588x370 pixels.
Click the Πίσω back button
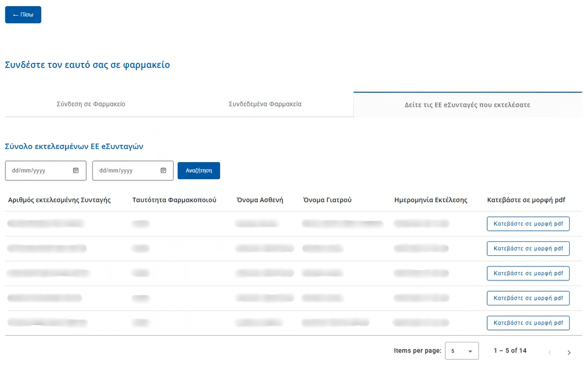point(23,15)
